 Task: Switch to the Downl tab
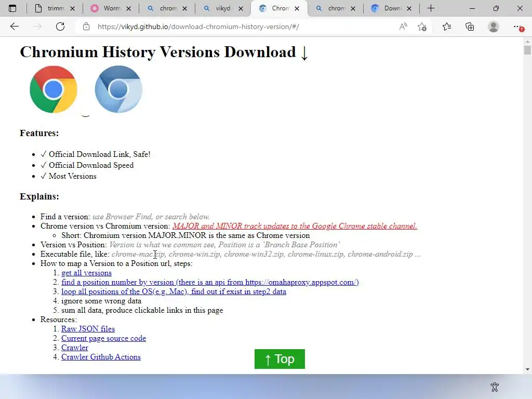391,8
